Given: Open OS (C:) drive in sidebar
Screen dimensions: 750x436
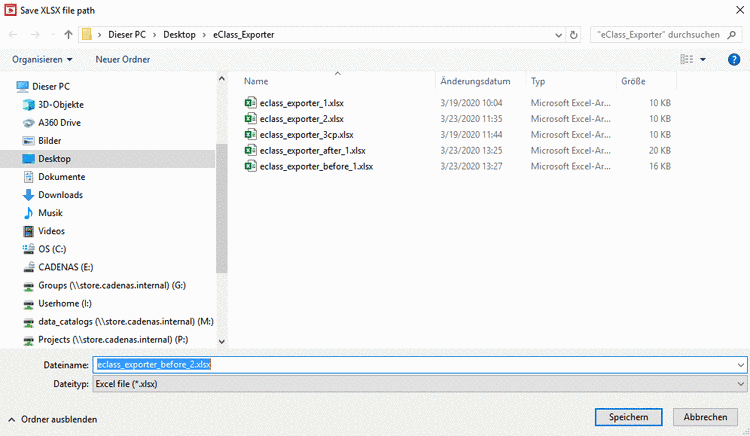Looking at the screenshot, I should pyautogui.click(x=52, y=249).
